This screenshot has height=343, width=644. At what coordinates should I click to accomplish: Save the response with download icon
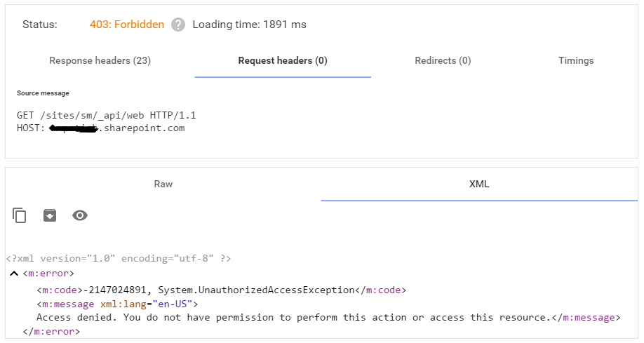(50, 215)
